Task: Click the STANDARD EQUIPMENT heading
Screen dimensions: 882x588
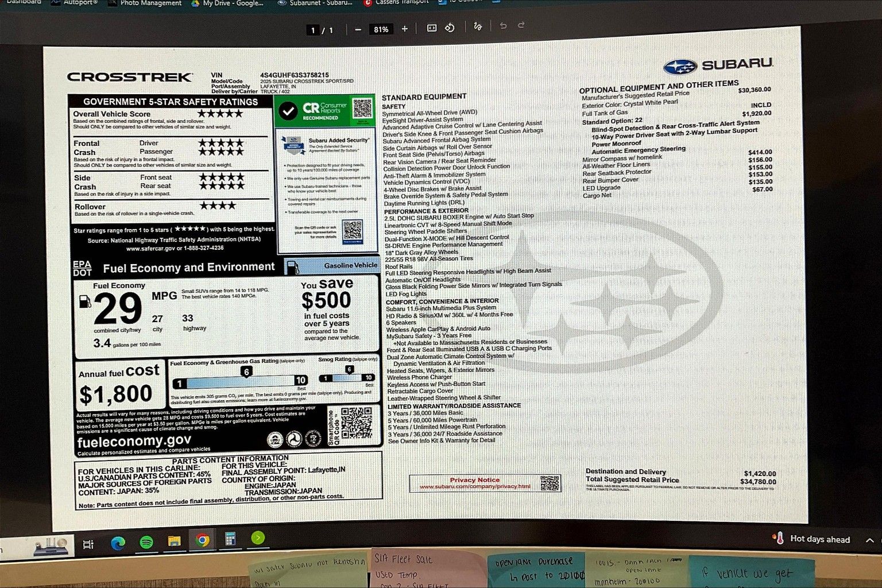Action: coord(424,97)
